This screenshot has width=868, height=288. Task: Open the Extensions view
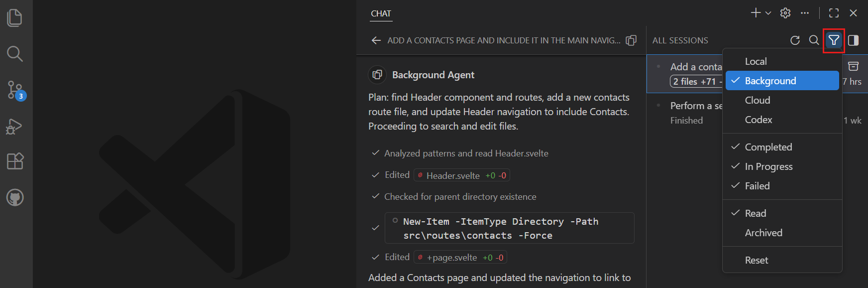click(15, 161)
